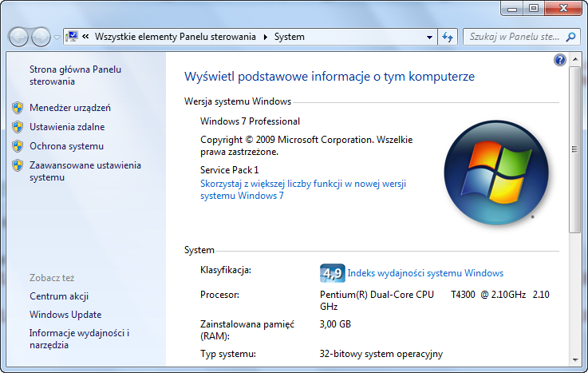The image size is (588, 373).
Task: Click the vertical scrollbar thumb
Action: (574, 149)
